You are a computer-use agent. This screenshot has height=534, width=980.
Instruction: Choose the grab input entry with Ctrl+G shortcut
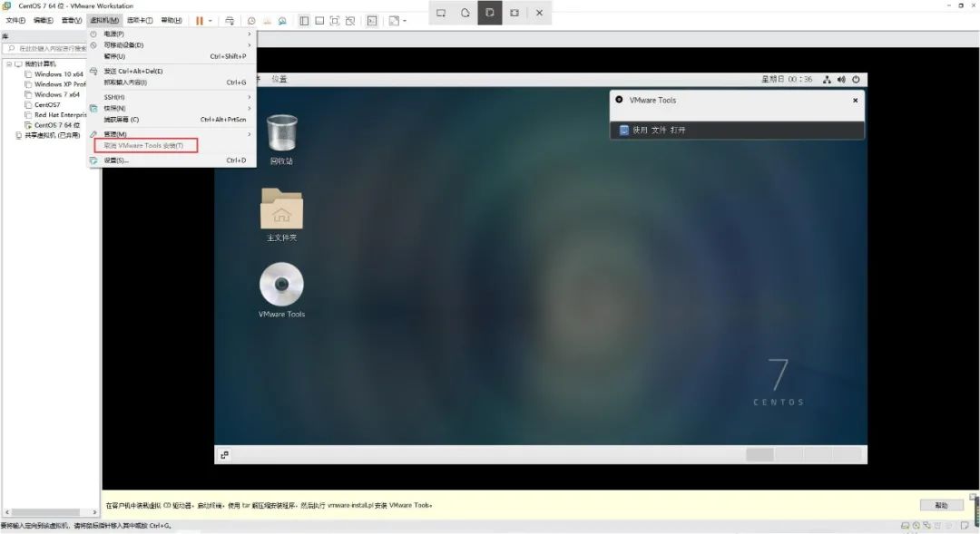tap(171, 83)
